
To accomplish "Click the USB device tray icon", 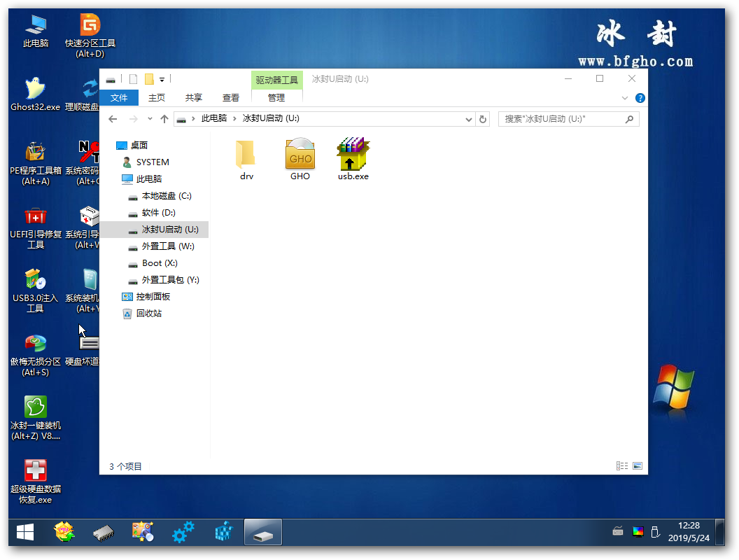I will (655, 532).
